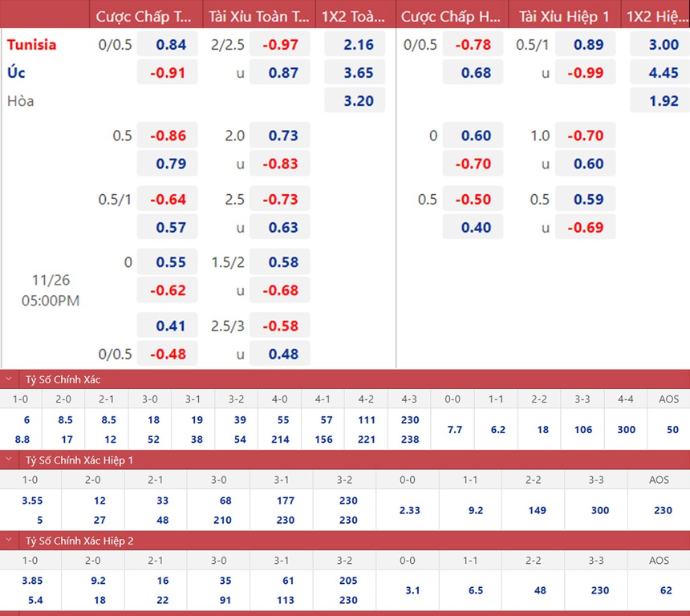Select first-half 1X2 odds 4.45
690x616 pixels.
click(664, 73)
